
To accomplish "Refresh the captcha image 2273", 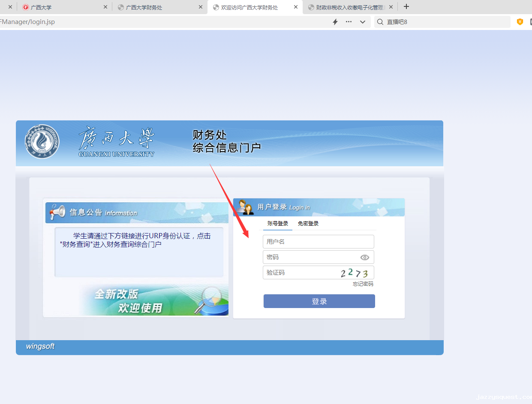I will (x=354, y=273).
